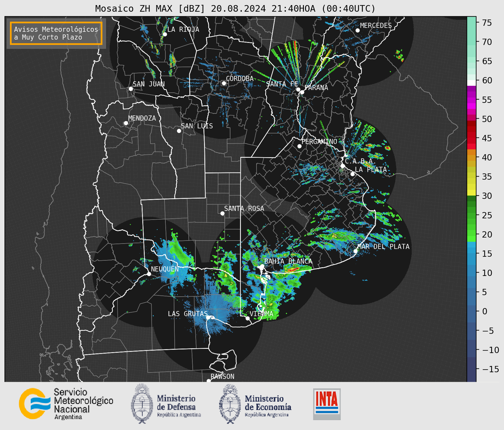Click the CÓRDOBA label text

(240, 78)
